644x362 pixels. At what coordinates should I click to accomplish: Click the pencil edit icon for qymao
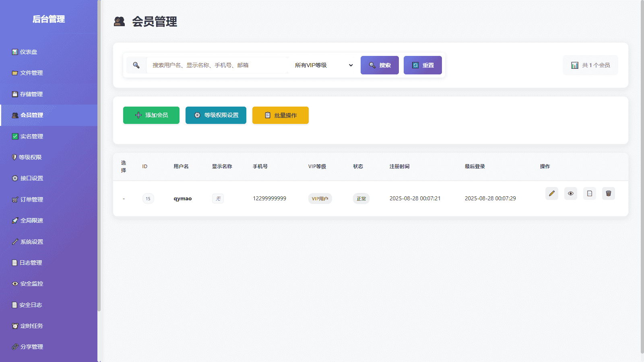coord(551,193)
